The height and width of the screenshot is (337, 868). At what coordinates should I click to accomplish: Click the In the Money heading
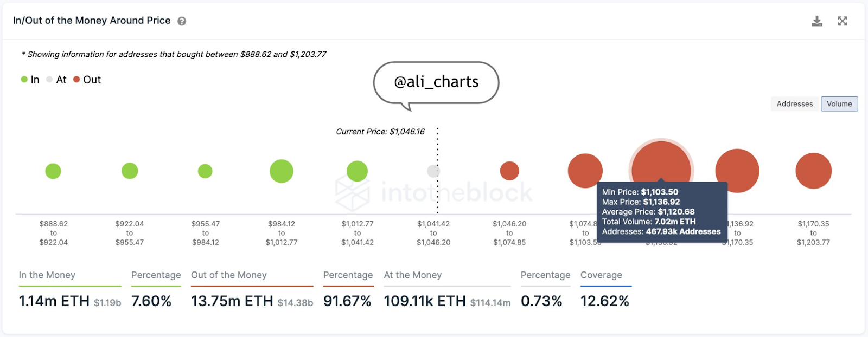tap(47, 275)
